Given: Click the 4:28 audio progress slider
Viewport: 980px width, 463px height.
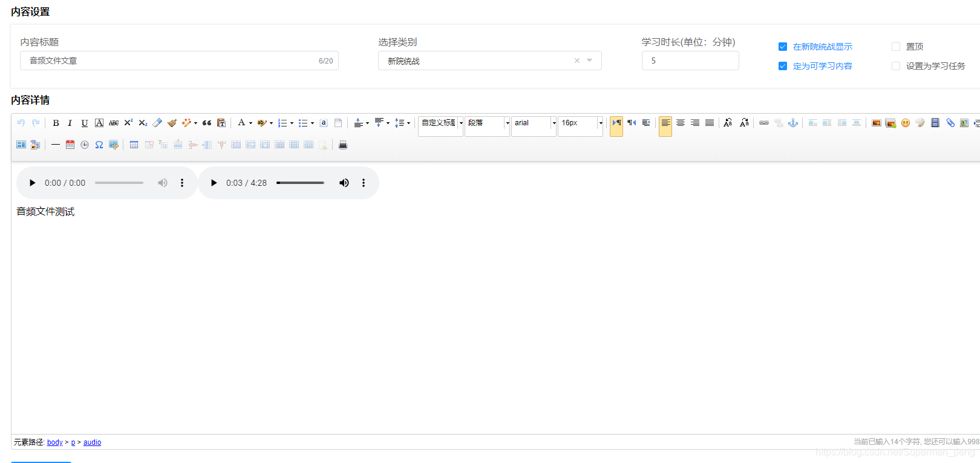Looking at the screenshot, I should coord(301,183).
